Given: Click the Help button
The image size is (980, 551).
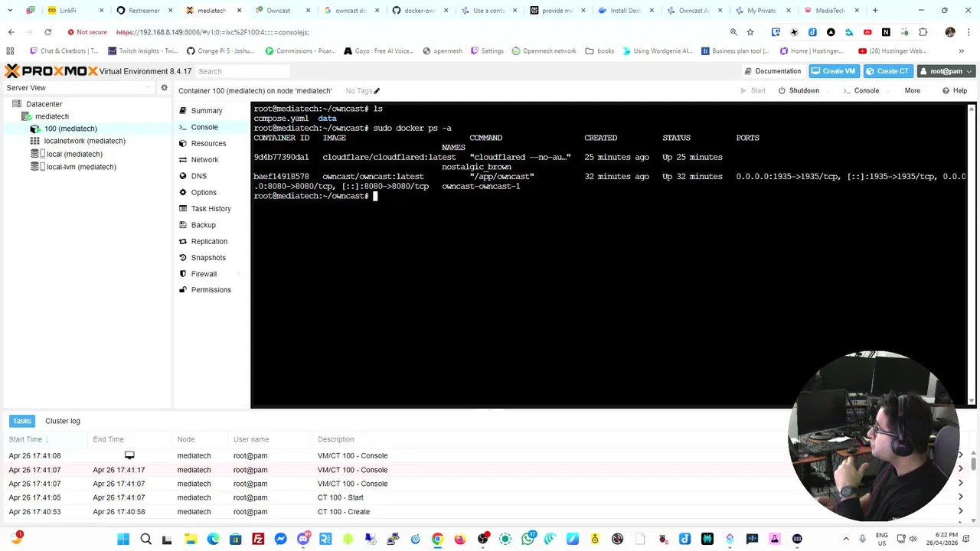Looking at the screenshot, I should 955,91.
